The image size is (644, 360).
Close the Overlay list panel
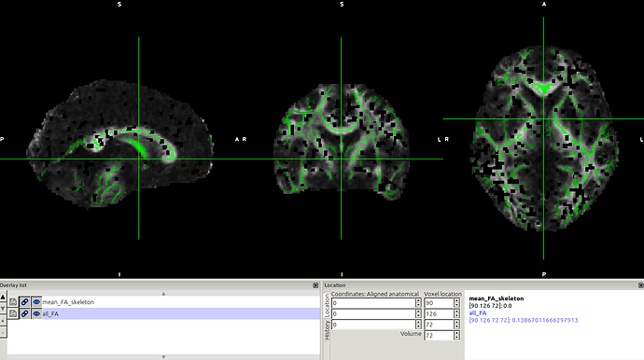point(315,285)
